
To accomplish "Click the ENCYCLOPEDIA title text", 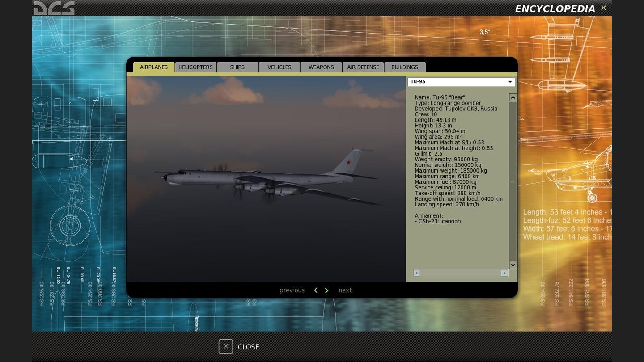I will pos(555,9).
